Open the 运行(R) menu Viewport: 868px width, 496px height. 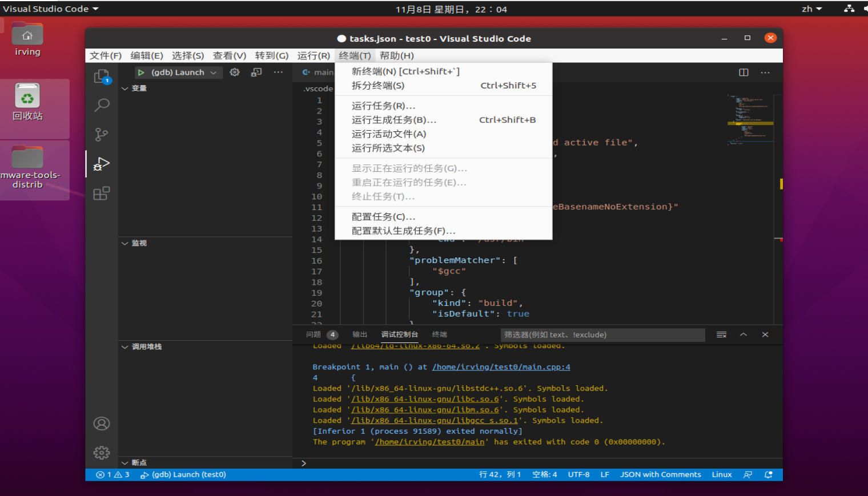pos(314,55)
